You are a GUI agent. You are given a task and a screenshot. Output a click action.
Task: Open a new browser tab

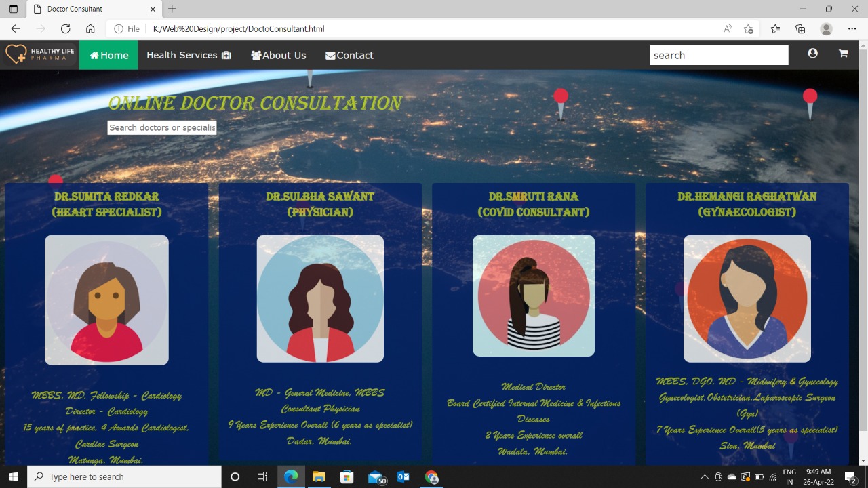(172, 9)
